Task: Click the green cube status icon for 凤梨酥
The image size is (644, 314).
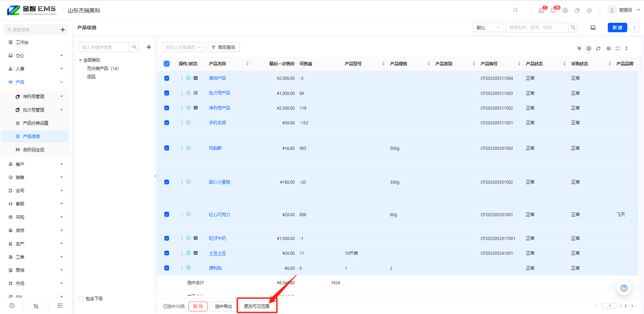Action: [188, 148]
